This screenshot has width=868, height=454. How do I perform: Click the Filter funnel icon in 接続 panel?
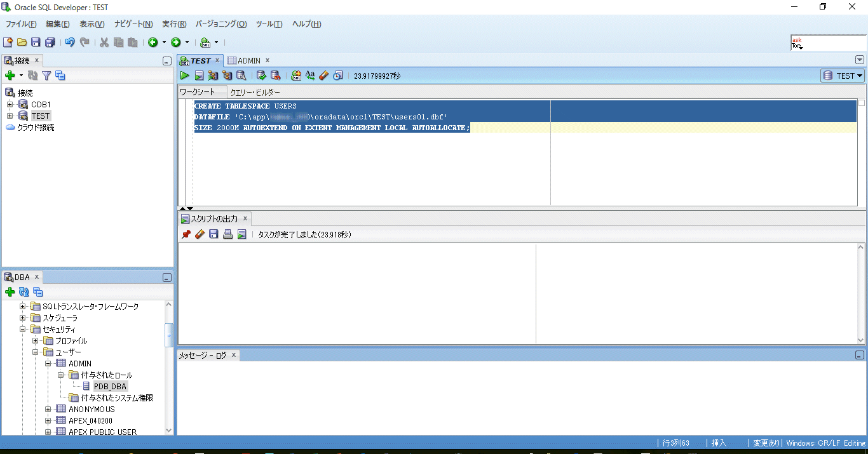pyautogui.click(x=46, y=76)
